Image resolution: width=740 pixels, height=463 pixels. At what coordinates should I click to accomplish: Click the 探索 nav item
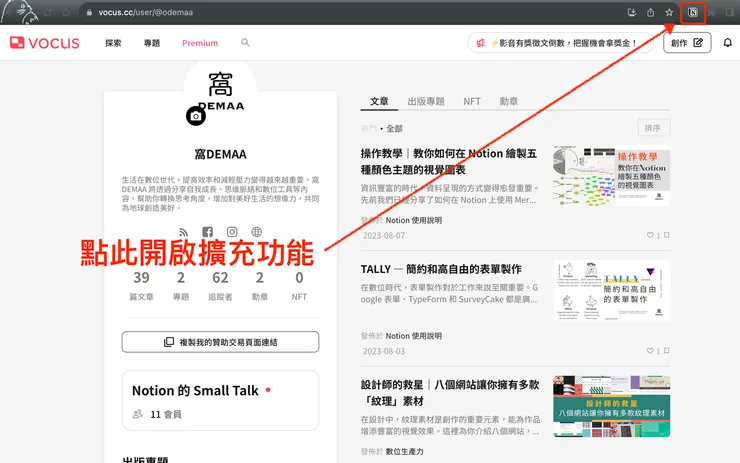click(x=113, y=43)
